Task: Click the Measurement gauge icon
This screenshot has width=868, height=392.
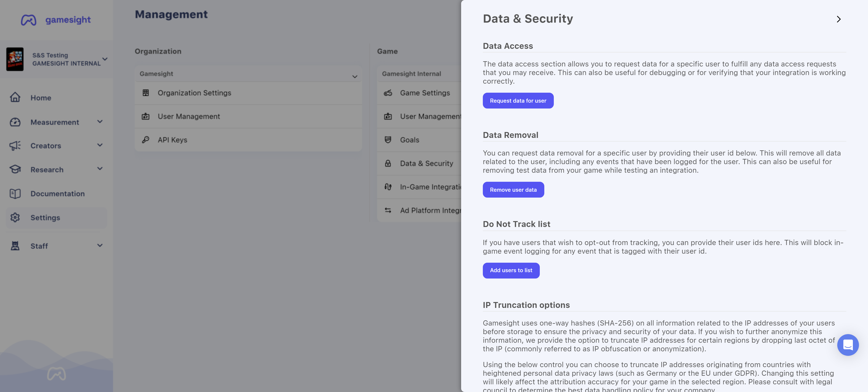Action: point(15,122)
